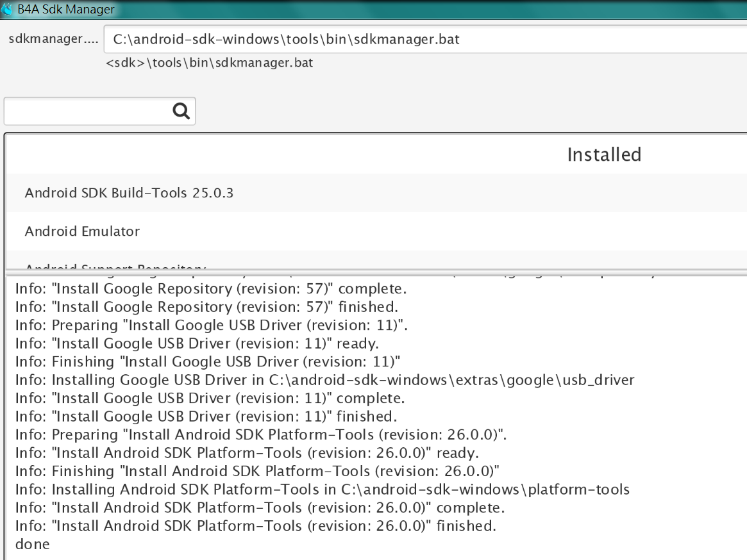Click the Installing Android SDK Platform-Tools path line
The width and height of the screenshot is (747, 560).
(322, 490)
